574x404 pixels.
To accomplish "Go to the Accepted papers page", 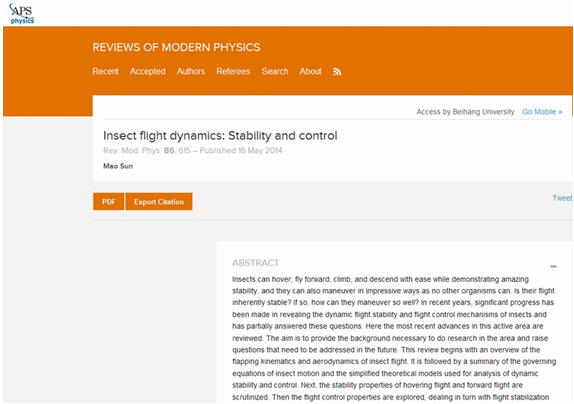I will click(148, 71).
